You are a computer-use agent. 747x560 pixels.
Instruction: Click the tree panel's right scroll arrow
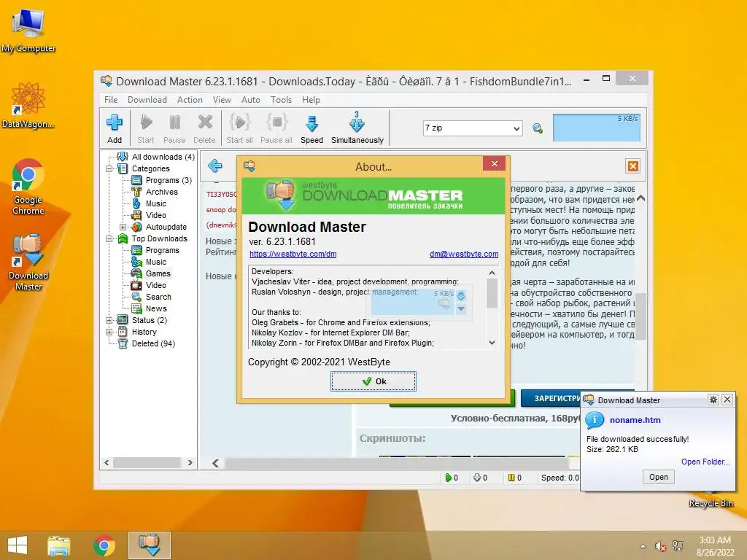tap(190, 462)
